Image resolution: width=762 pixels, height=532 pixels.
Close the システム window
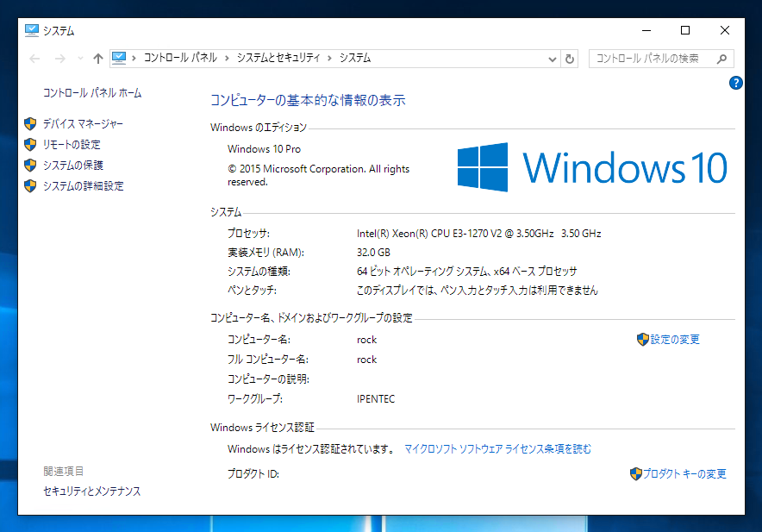pyautogui.click(x=725, y=31)
